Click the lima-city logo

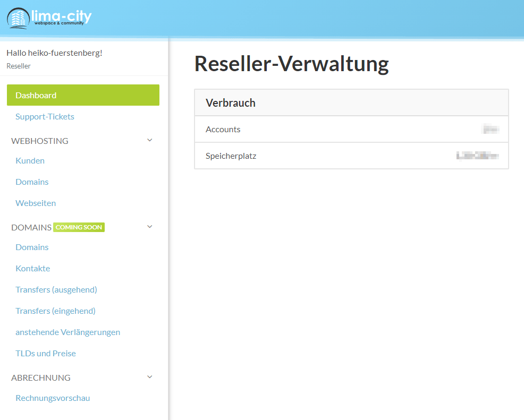49,18
